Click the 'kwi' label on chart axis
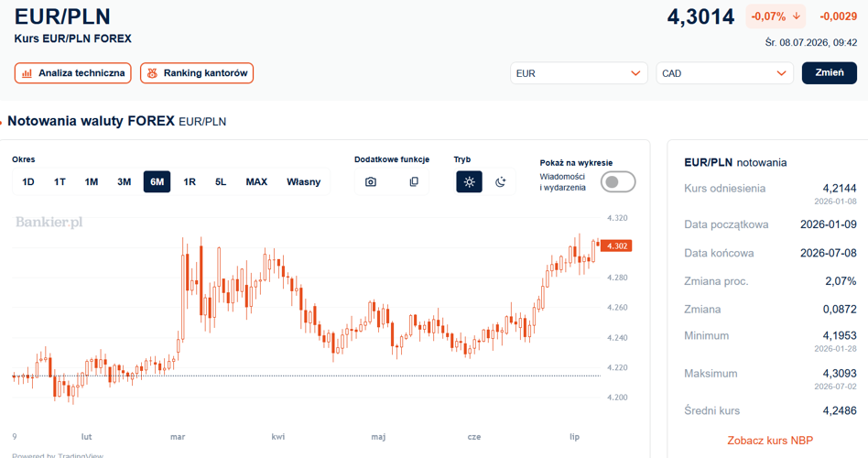This screenshot has width=868, height=458. pos(278,437)
